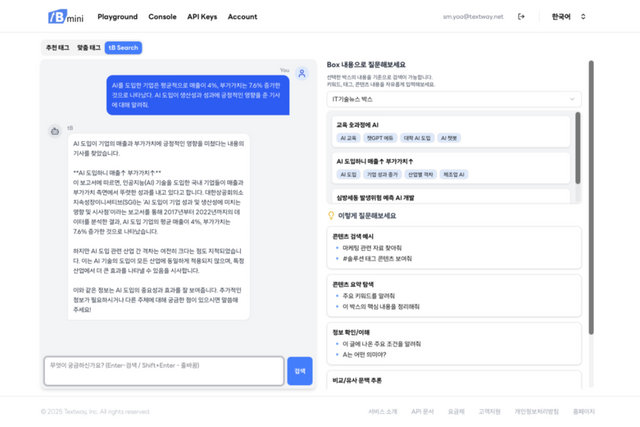Open 홈페이지 footer link
This screenshot has height=427, width=640.
point(584,411)
